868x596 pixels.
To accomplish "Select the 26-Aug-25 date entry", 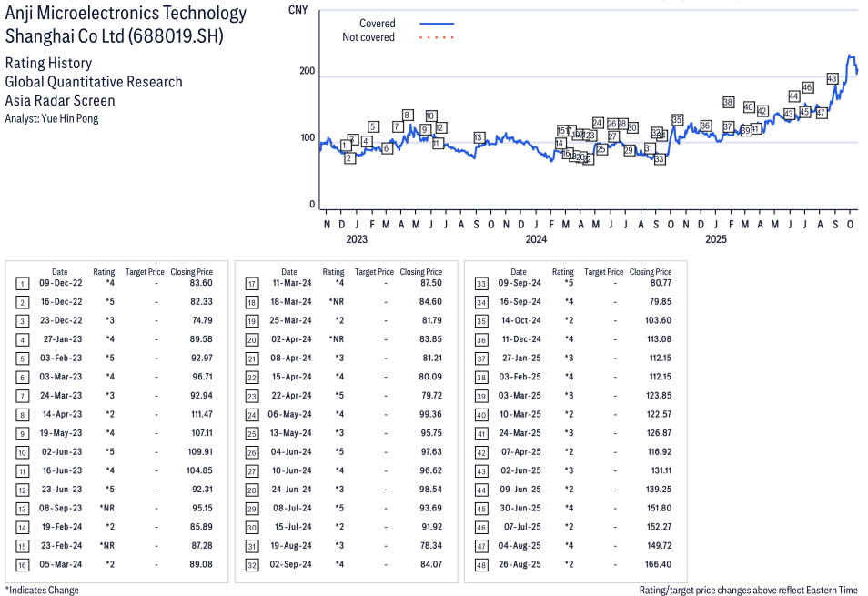I will click(519, 565).
